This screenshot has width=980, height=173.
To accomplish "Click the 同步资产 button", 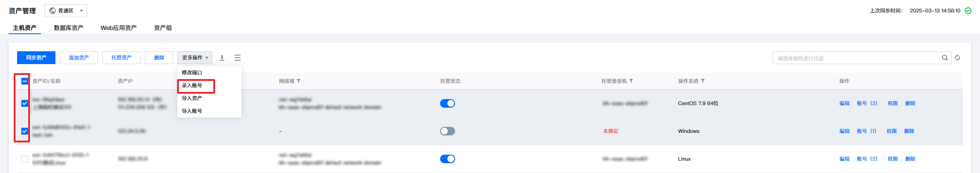I will 36,58.
